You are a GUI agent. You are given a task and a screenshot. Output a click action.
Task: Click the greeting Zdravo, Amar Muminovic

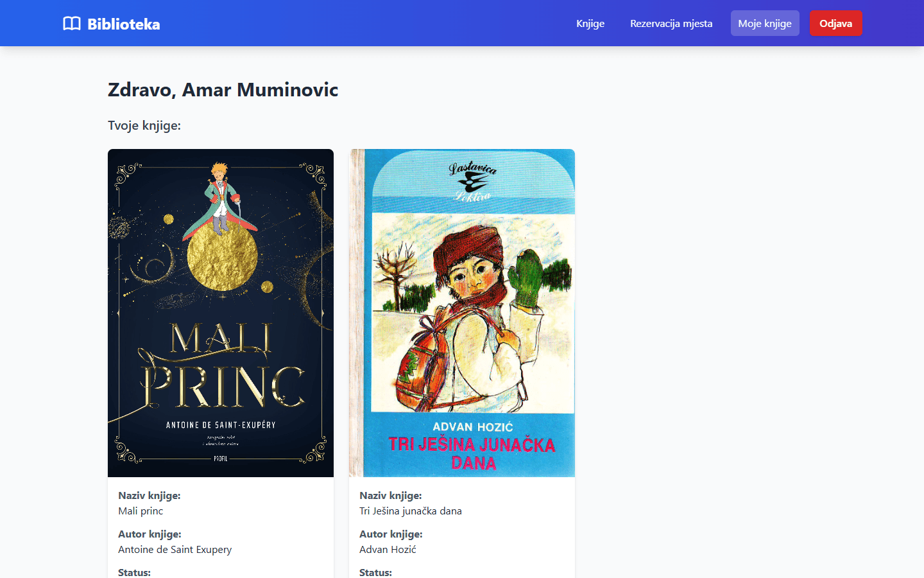[x=223, y=89]
